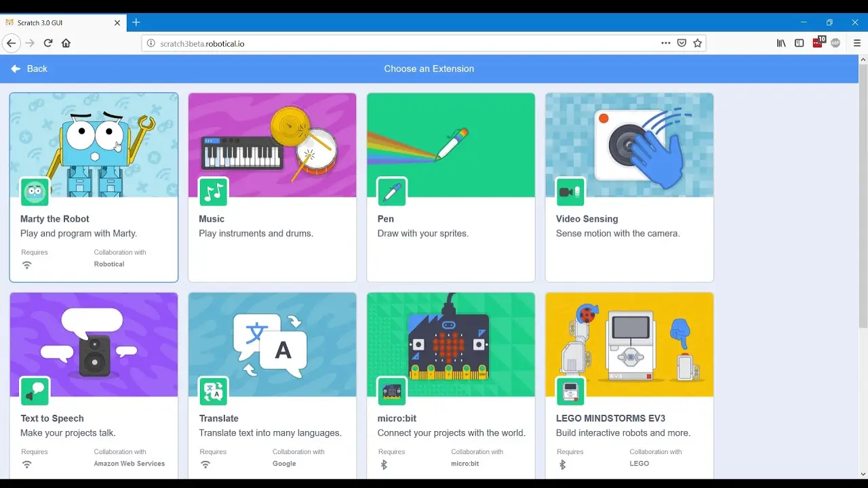Click the Marty robot face badge icon
868x488 pixels.
(35, 192)
